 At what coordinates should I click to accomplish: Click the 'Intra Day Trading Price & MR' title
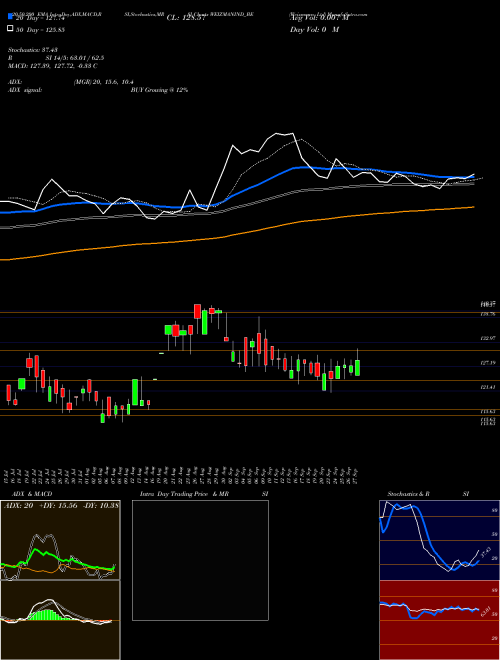pyautogui.click(x=184, y=494)
